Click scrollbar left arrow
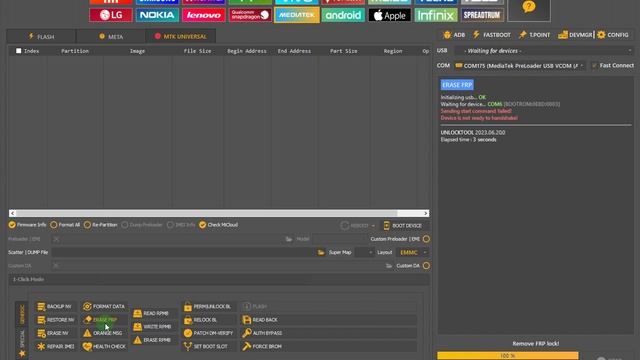 [13, 213]
